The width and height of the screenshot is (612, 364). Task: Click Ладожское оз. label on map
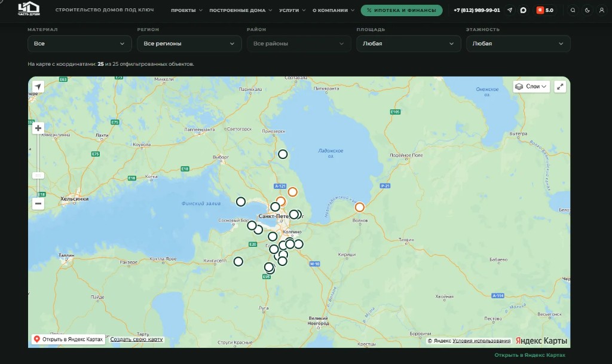(x=331, y=153)
